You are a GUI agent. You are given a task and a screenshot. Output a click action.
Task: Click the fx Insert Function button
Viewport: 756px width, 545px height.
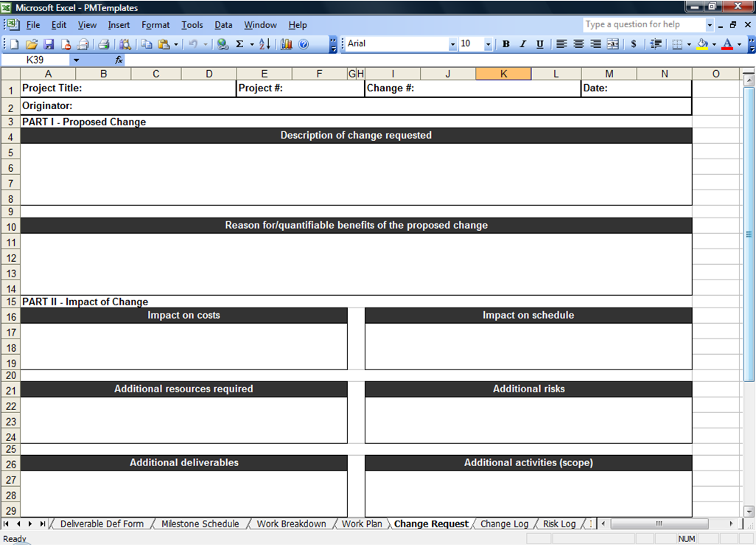coord(119,60)
